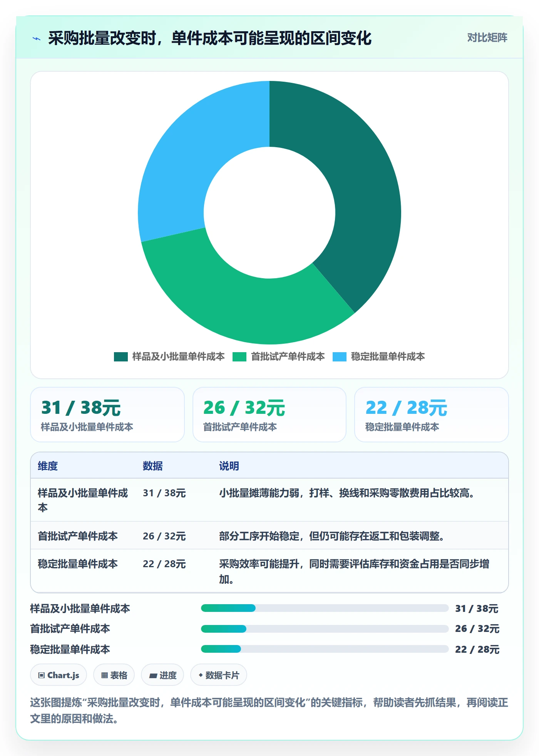Select the 首批试产单件成本 table row cell

[x=83, y=536]
